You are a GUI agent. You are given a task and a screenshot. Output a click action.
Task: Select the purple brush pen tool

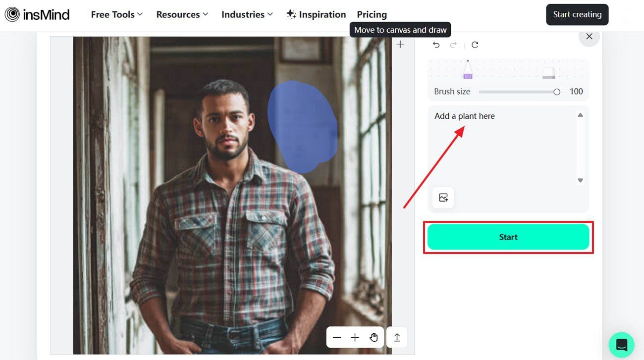468,70
